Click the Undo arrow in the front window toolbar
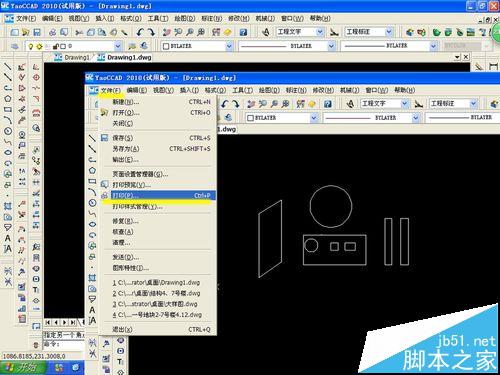The height and width of the screenshot is (375, 500). pyautogui.click(x=225, y=104)
